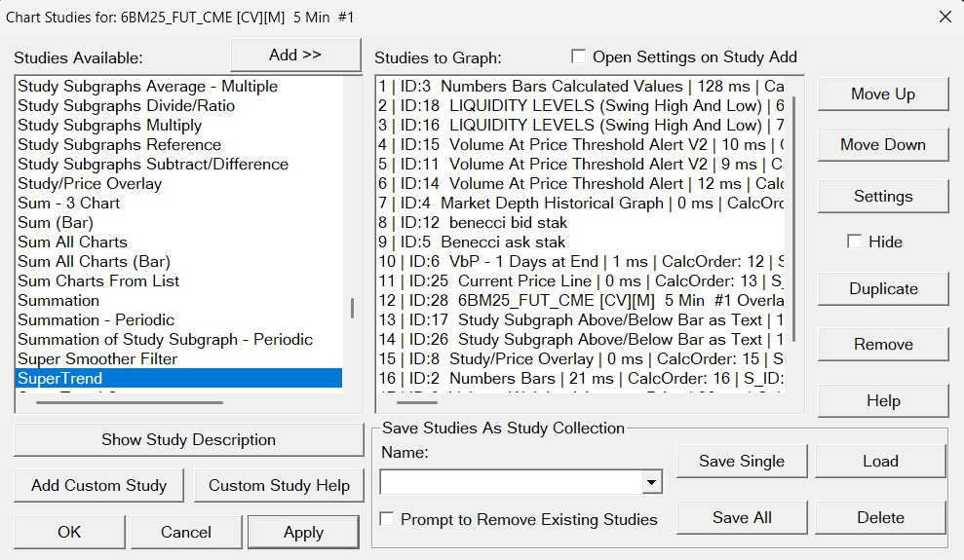Choose Study/Price Overlay from available list
The width and height of the screenshot is (964, 560).
pyautogui.click(x=90, y=183)
